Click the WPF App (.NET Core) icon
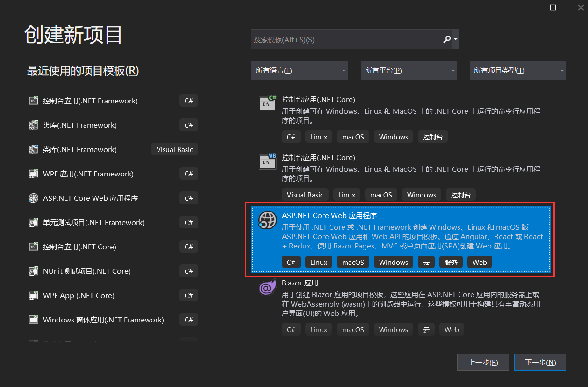This screenshot has width=588, height=387. coord(33,295)
